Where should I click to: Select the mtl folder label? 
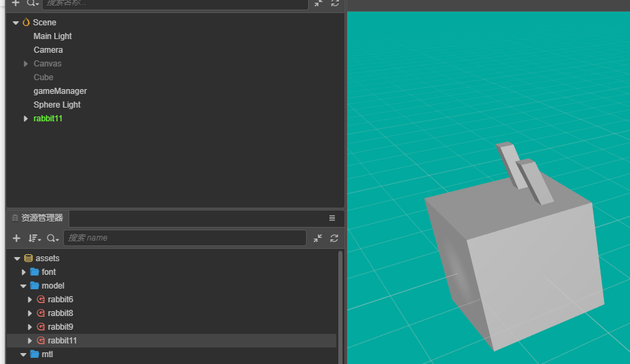(x=47, y=354)
